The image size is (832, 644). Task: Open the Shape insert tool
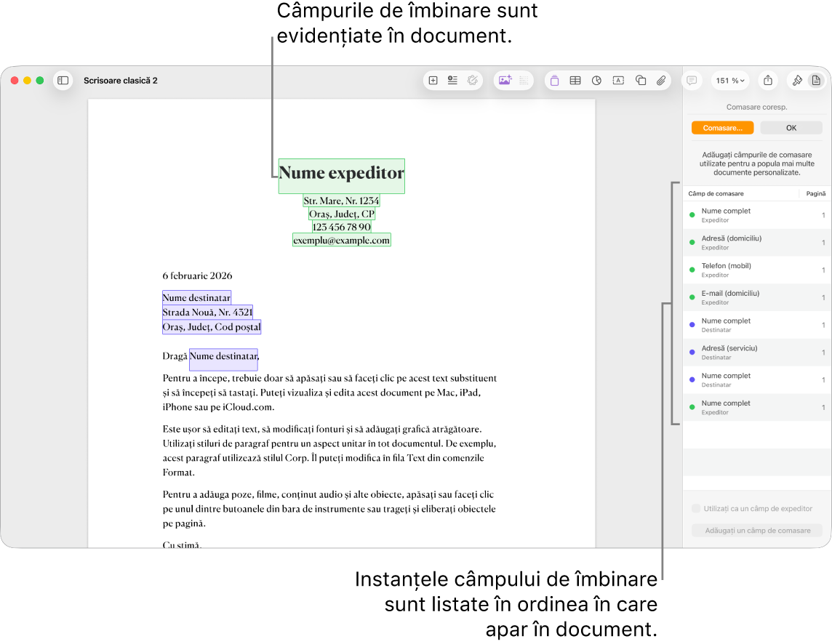pyautogui.click(x=641, y=81)
